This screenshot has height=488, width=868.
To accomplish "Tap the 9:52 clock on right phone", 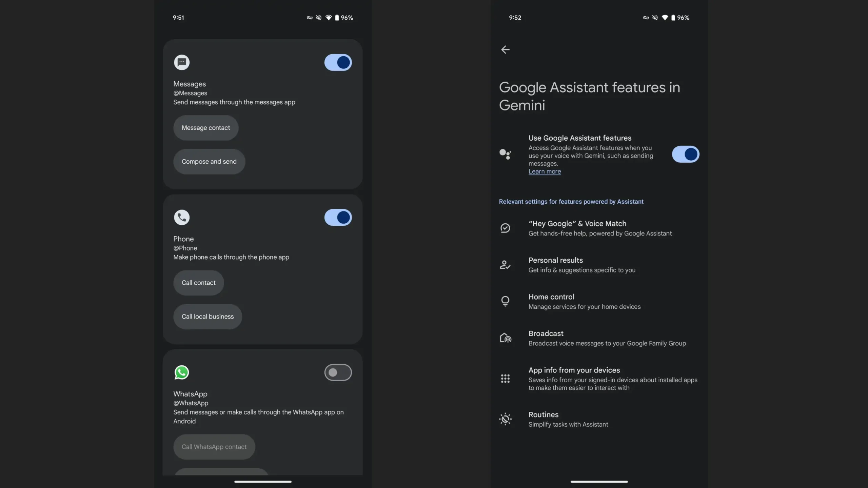I will 515,18.
